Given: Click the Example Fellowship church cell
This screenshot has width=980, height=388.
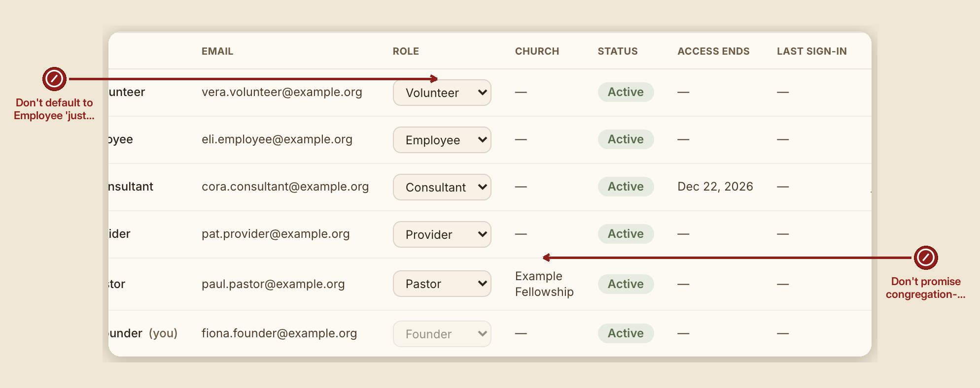Looking at the screenshot, I should point(544,284).
